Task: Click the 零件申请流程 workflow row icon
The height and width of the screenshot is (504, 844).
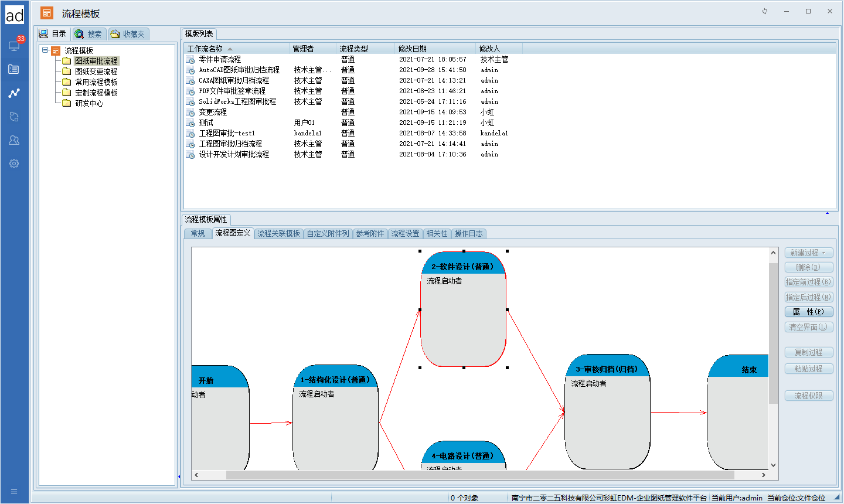Action: point(190,60)
